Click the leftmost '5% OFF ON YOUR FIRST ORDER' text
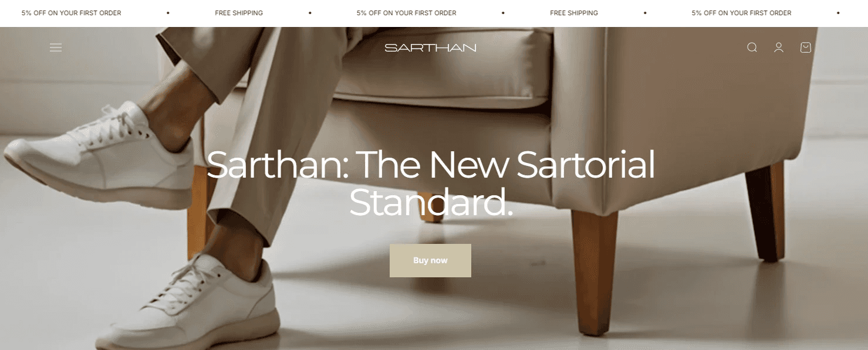Viewport: 868px width, 350px height. [x=72, y=13]
